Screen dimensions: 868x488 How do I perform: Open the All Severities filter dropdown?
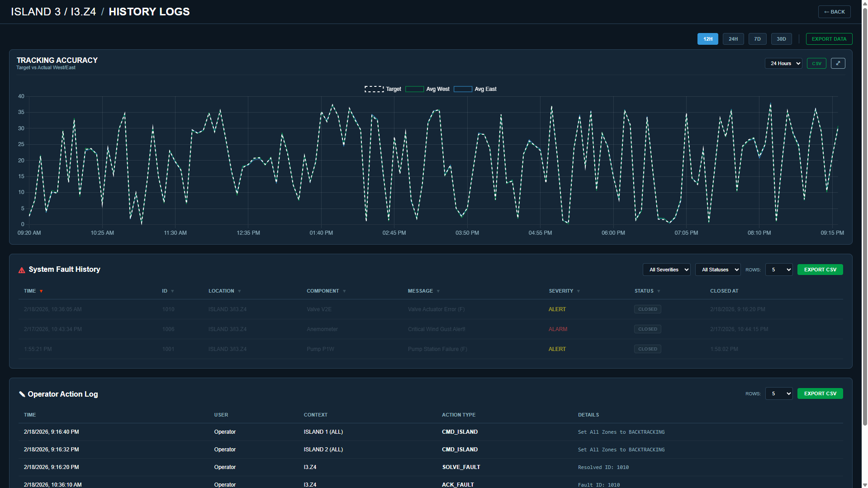666,270
